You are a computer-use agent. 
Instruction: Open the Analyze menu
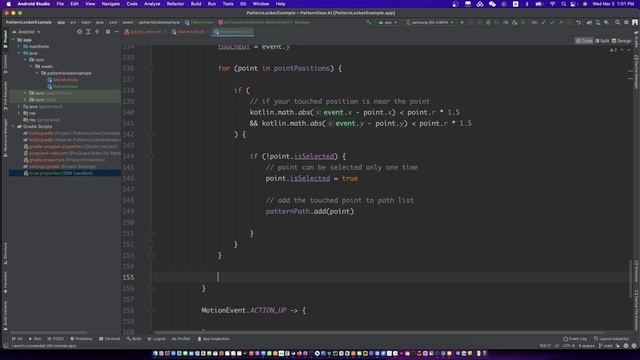[x=152, y=4]
